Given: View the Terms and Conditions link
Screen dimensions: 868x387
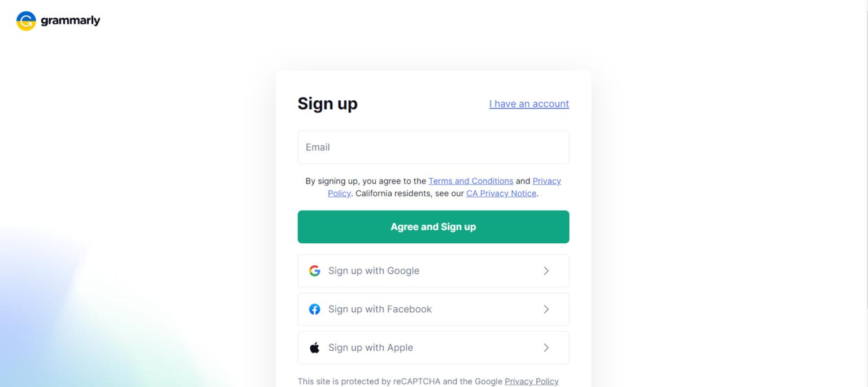Looking at the screenshot, I should coord(471,180).
